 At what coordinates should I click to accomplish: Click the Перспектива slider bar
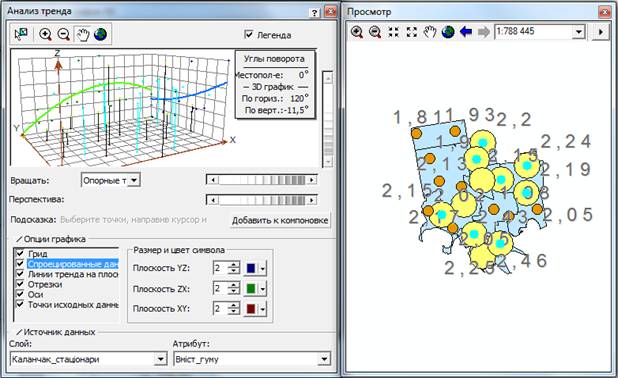262,200
